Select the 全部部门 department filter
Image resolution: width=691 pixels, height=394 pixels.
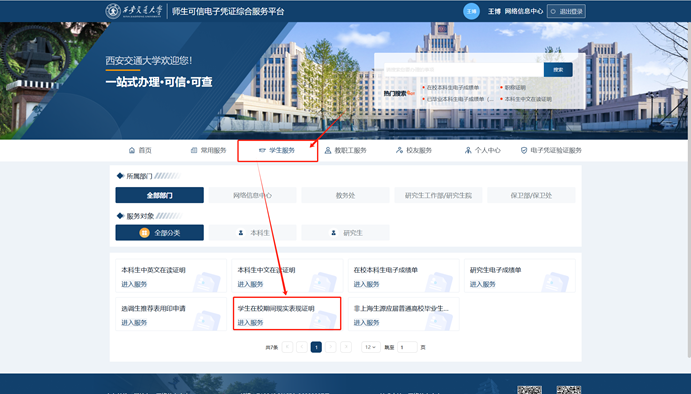pyautogui.click(x=160, y=195)
